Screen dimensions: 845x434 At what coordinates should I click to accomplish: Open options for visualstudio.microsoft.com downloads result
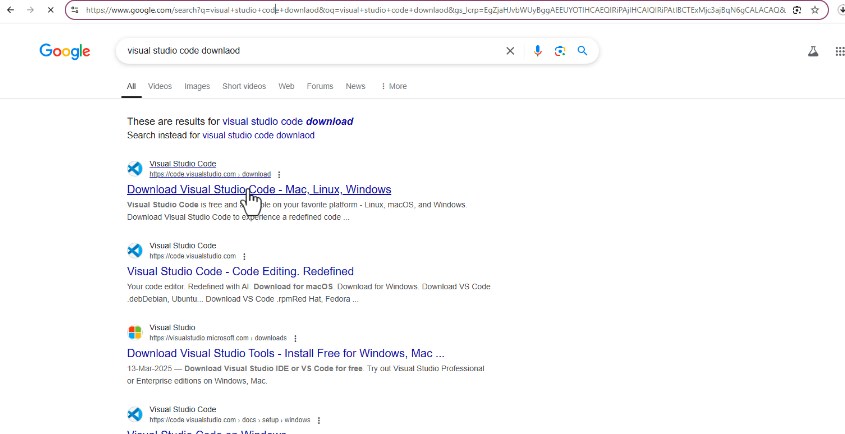(x=295, y=338)
